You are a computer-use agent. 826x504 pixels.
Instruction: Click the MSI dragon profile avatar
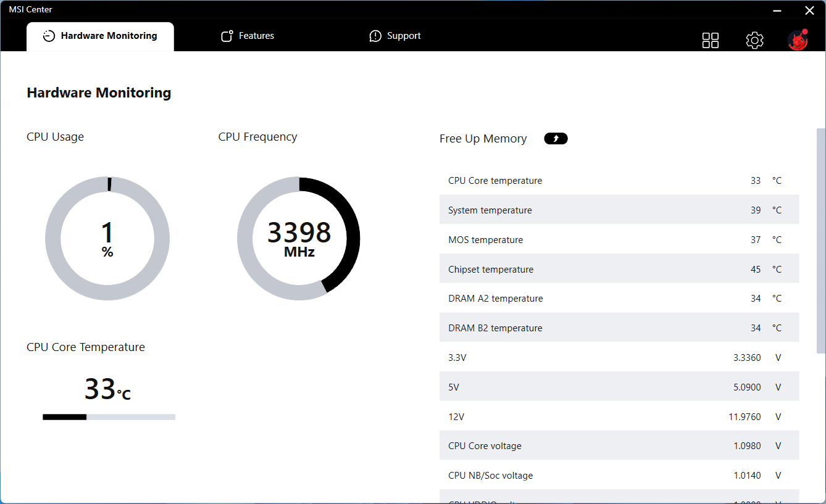point(798,40)
